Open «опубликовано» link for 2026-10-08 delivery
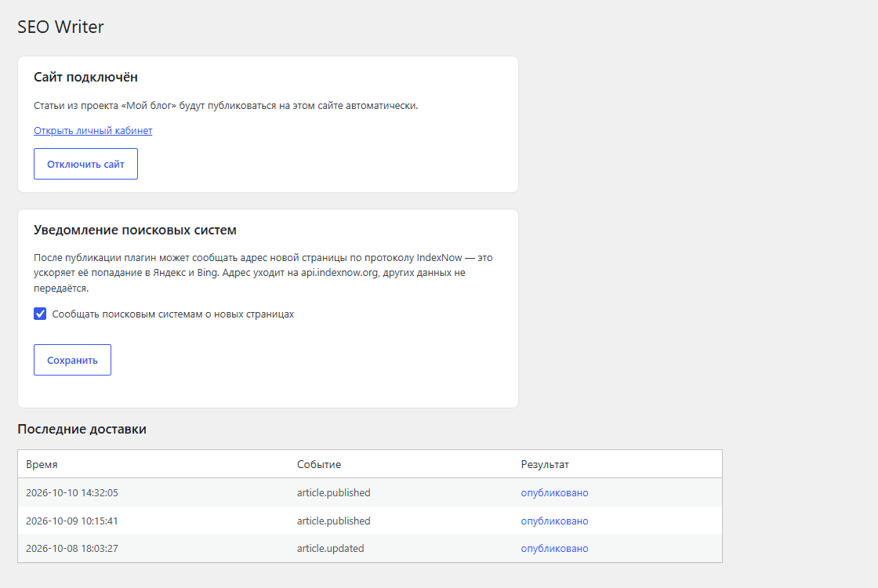The image size is (878, 588). 554,548
